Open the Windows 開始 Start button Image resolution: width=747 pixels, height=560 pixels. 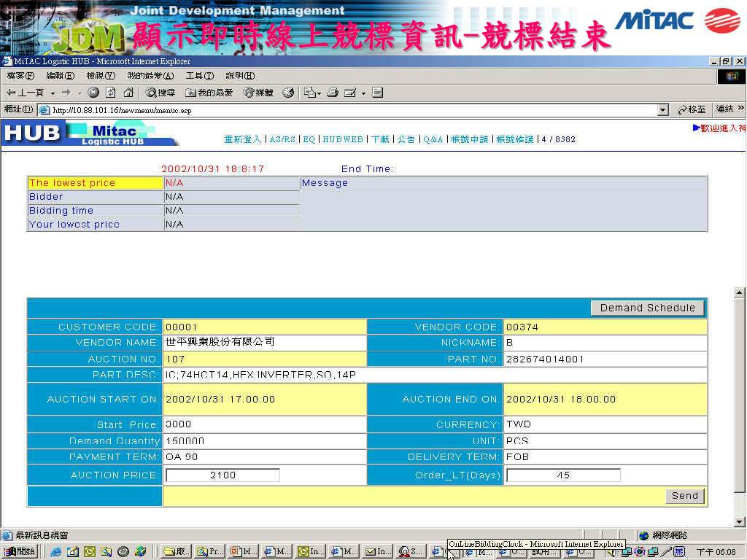pos(19,551)
